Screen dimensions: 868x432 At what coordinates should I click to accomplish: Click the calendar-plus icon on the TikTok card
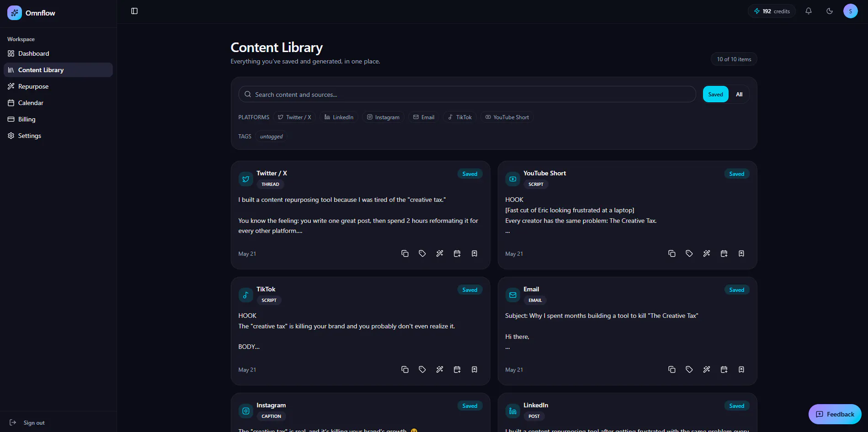tap(457, 369)
